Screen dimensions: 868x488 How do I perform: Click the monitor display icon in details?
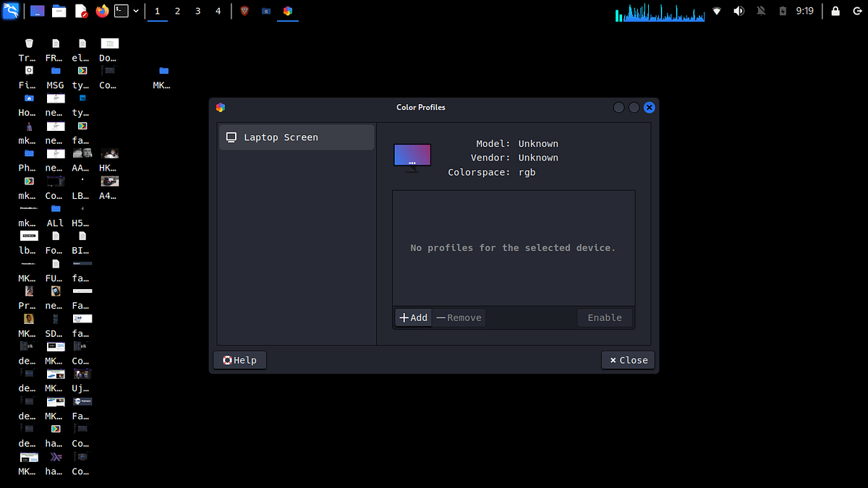(412, 157)
